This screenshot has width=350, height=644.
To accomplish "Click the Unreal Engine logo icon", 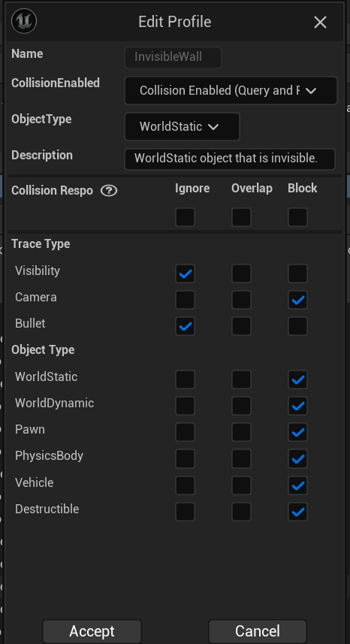I will pyautogui.click(x=24, y=21).
